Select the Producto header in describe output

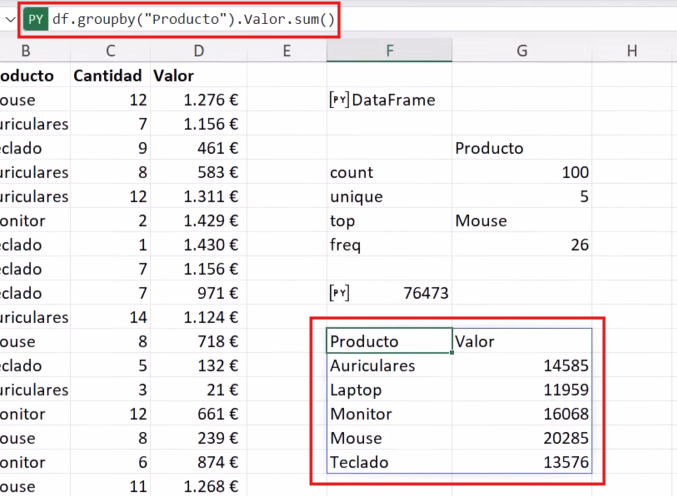[x=522, y=148]
